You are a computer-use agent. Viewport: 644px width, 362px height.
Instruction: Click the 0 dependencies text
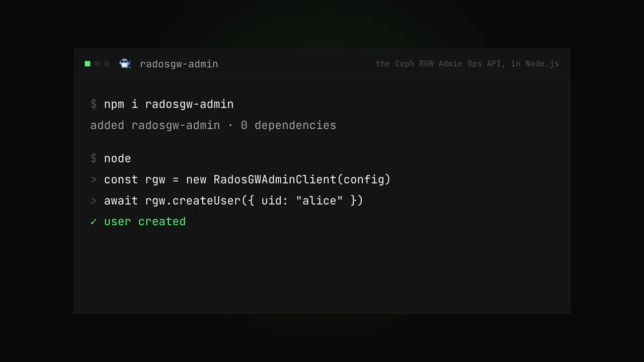tap(289, 125)
